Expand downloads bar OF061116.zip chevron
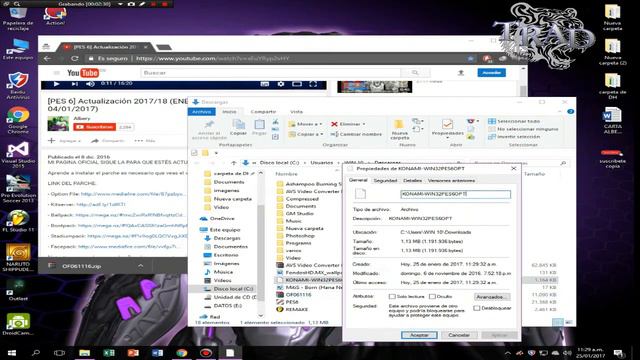This screenshot has width=640, height=360. click(140, 266)
